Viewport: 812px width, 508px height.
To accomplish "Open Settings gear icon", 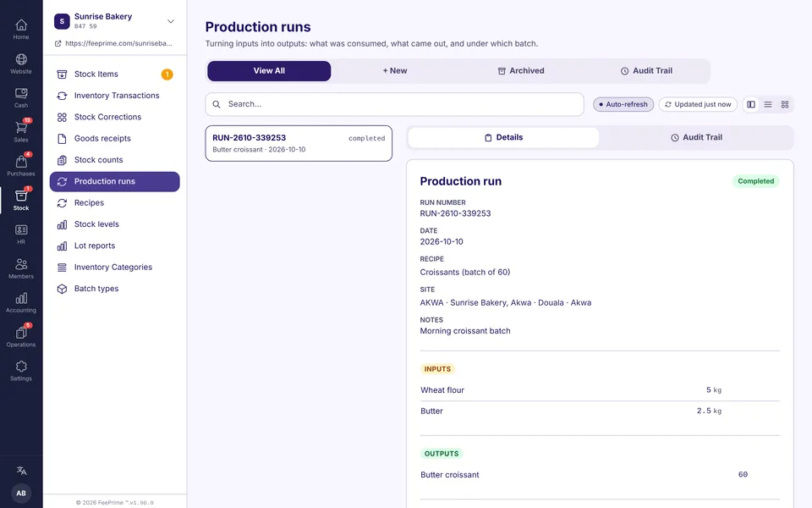I will tap(21, 367).
